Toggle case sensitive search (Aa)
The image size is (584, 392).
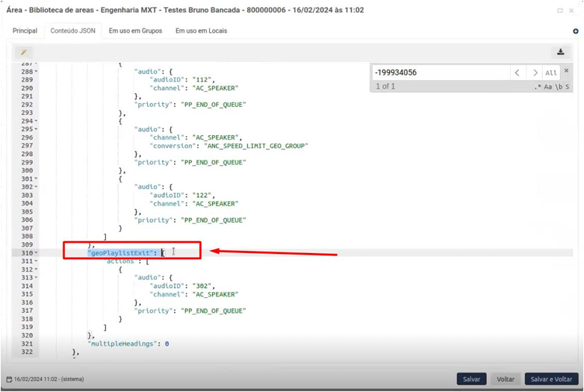coord(548,87)
